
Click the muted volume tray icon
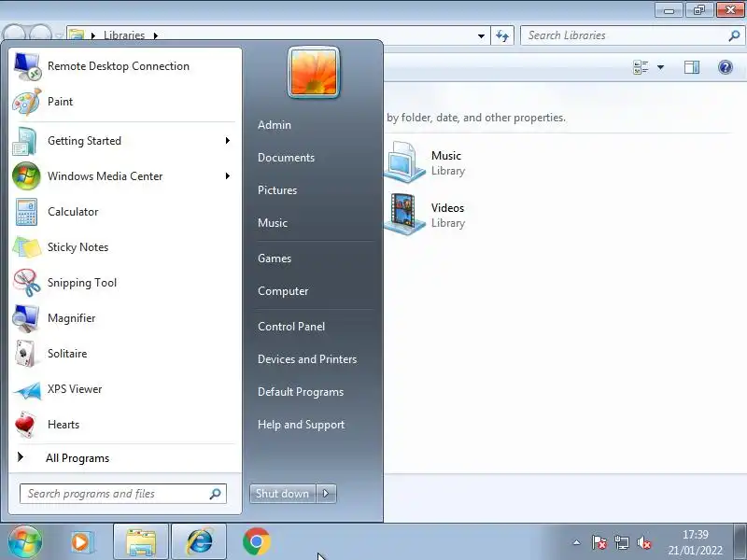pyautogui.click(x=643, y=542)
